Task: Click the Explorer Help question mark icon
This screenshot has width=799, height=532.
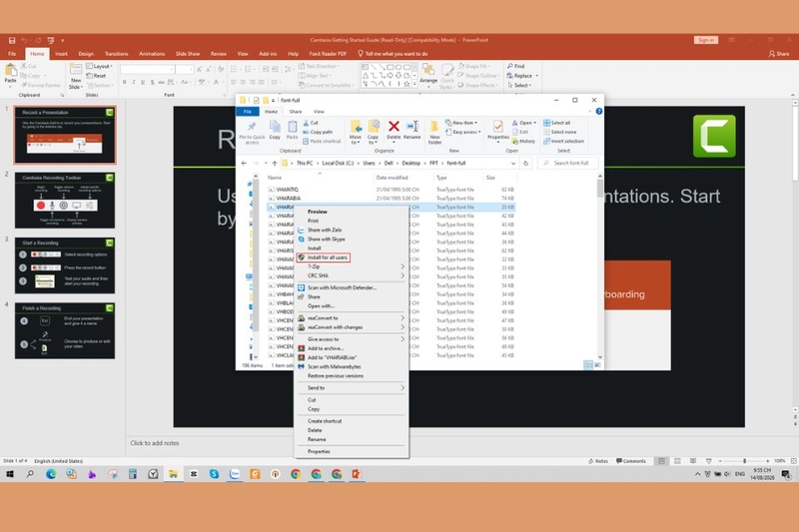Action: click(x=599, y=112)
